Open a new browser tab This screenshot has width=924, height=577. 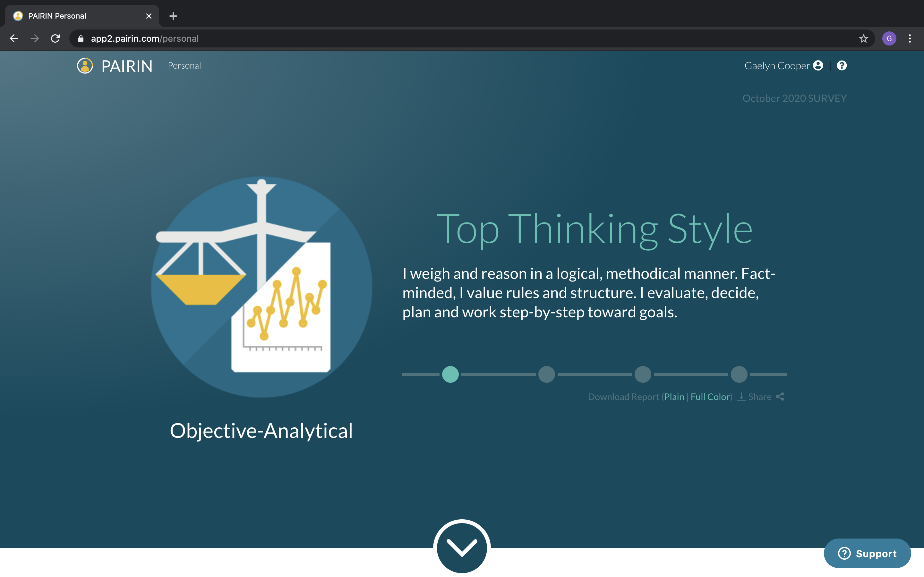point(173,16)
